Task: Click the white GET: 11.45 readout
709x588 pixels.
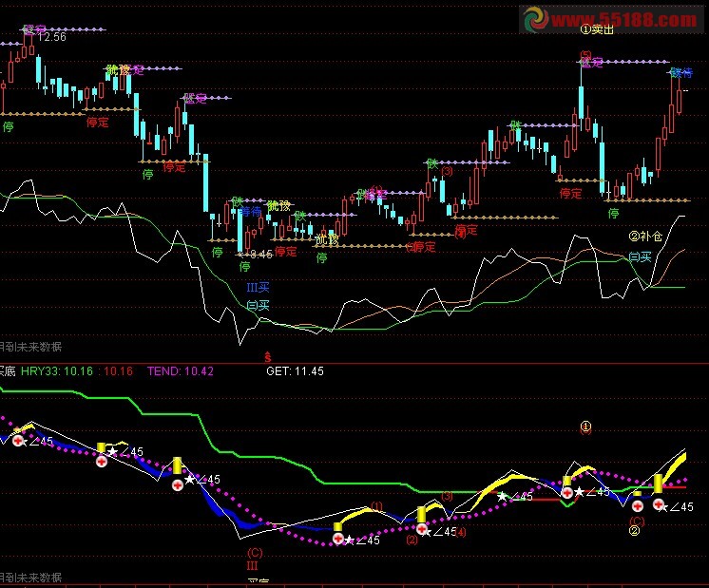Action: coord(295,371)
